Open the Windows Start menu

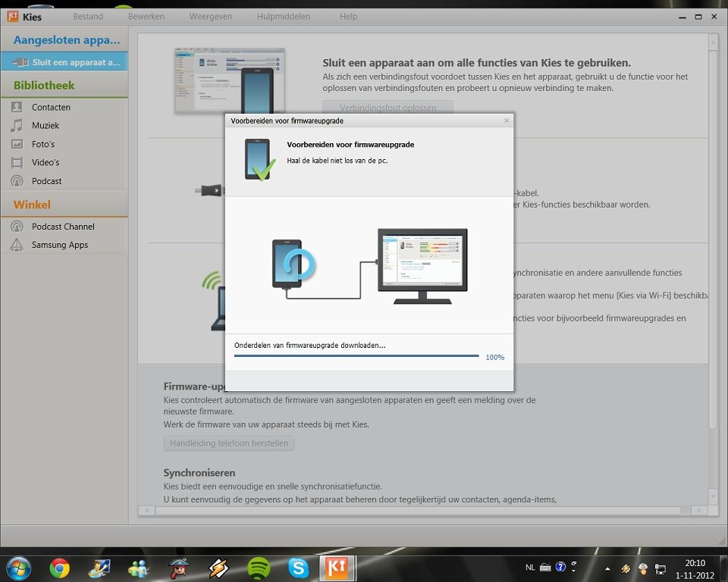click(x=19, y=568)
